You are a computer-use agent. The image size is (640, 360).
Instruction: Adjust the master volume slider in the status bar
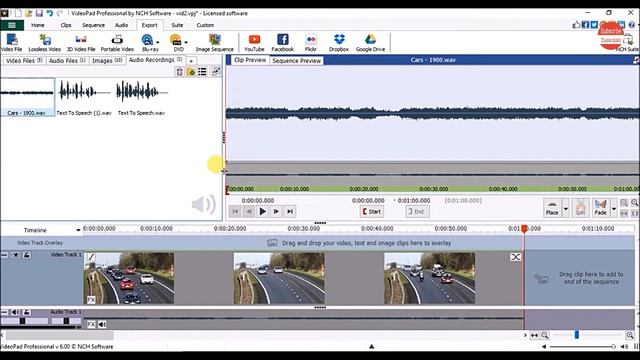pos(582,347)
